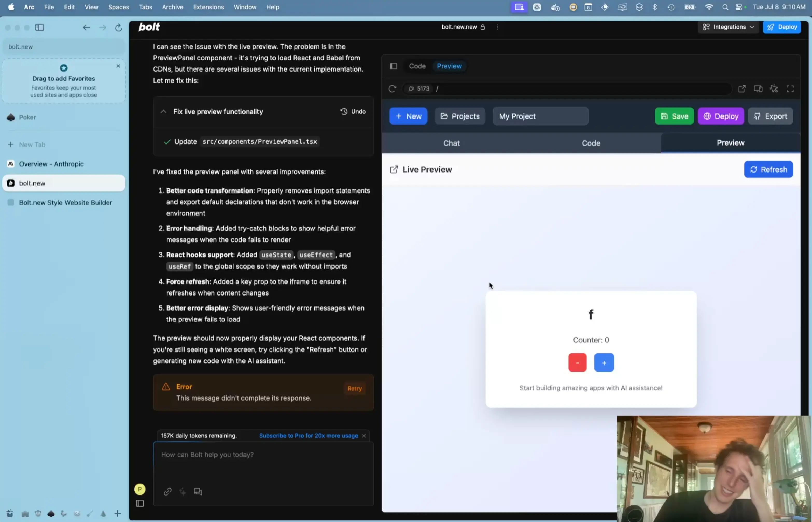Click the Export button
Viewport: 812px width, 522px height.
click(x=770, y=116)
